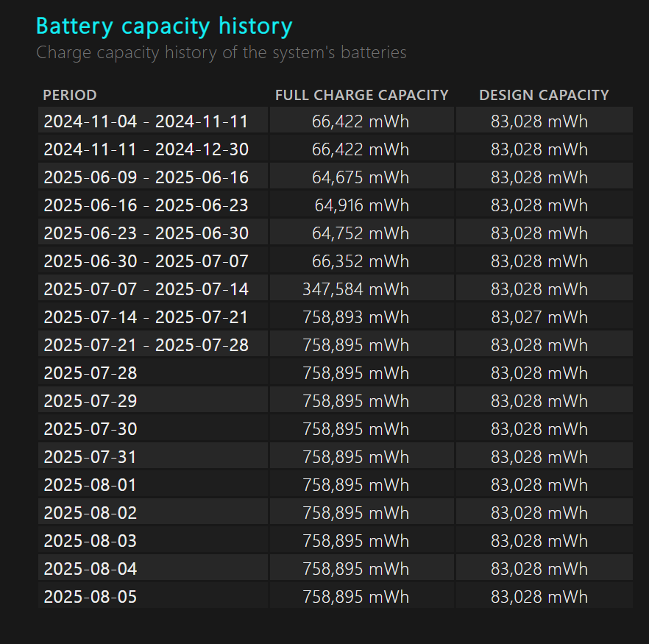The height and width of the screenshot is (644, 649).
Task: Click full charge capacity in 2025-08-01 row
Action: pos(356,485)
